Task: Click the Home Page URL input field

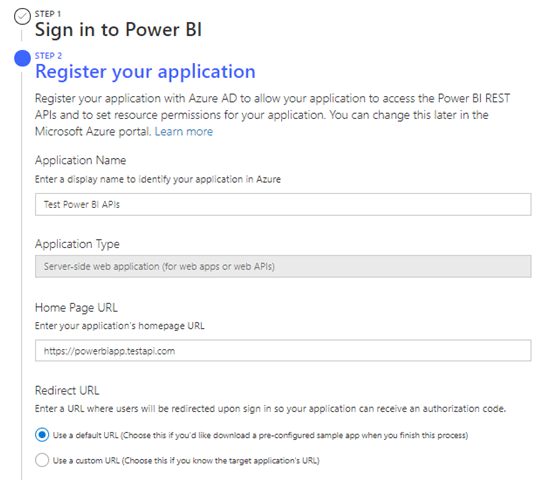Action: pyautogui.click(x=283, y=351)
